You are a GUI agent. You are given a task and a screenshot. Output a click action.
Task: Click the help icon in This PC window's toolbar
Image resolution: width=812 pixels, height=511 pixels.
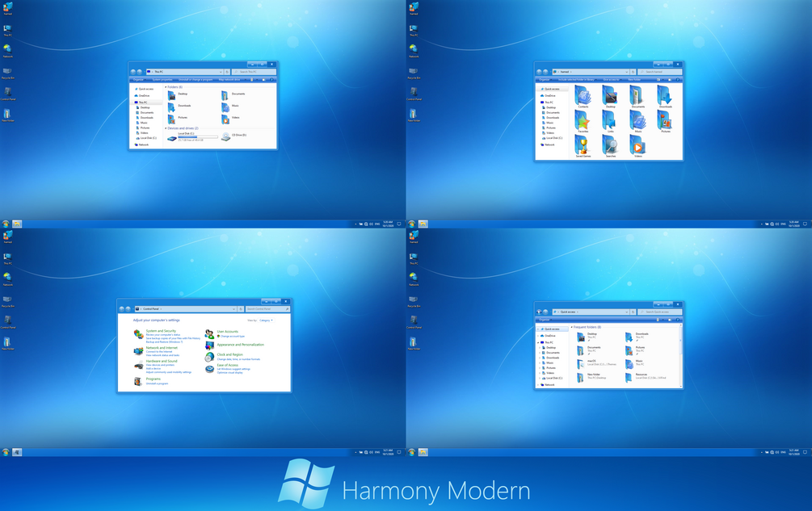[271, 80]
